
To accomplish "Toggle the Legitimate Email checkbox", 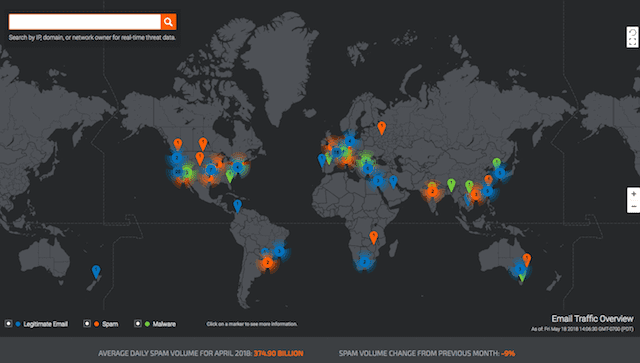I will click(x=8, y=323).
